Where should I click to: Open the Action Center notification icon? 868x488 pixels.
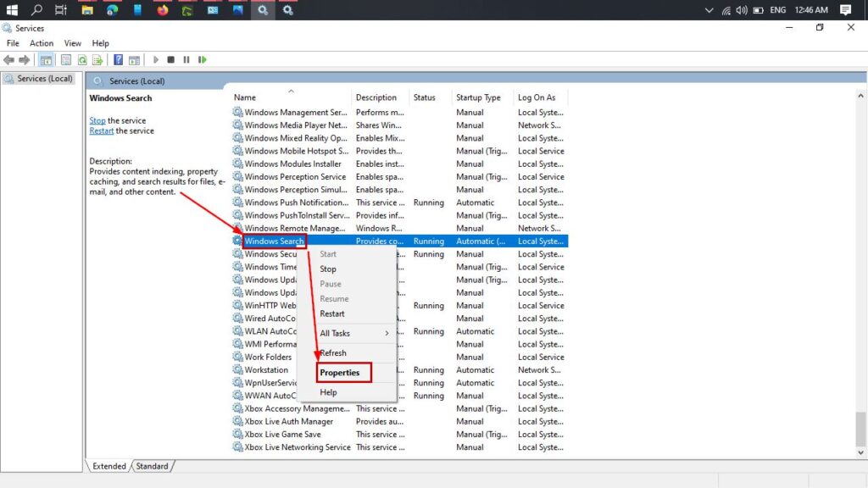pos(846,10)
